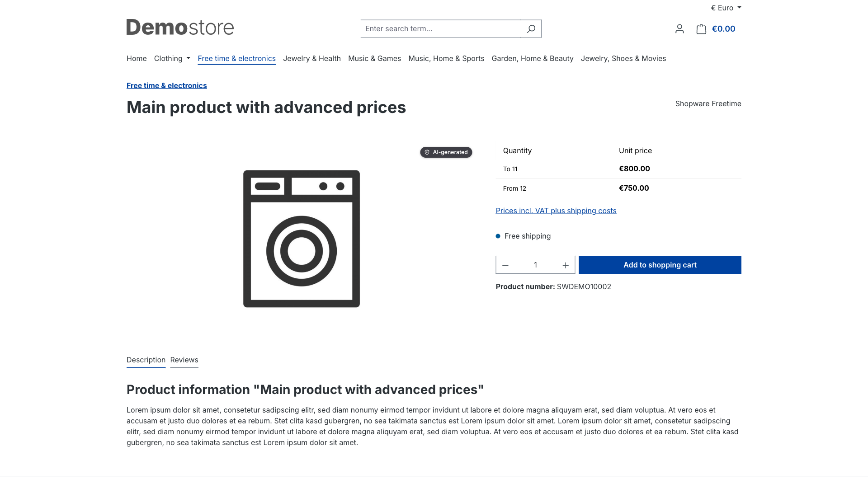The width and height of the screenshot is (868, 488).
Task: Click product number SWDEMO10002
Action: (x=584, y=286)
